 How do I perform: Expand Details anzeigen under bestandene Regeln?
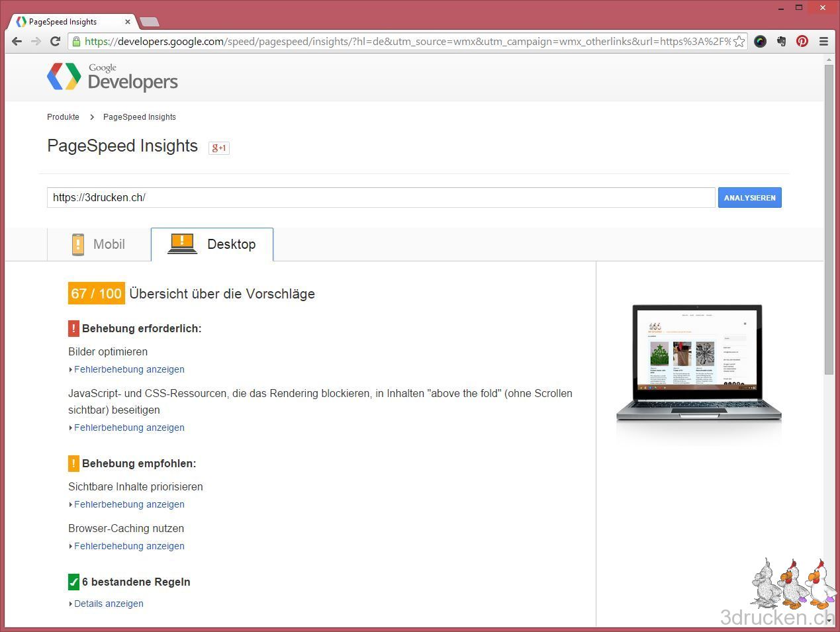click(109, 604)
